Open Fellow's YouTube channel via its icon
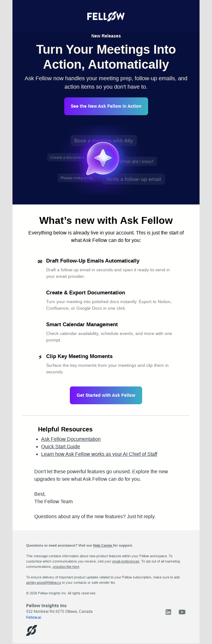 [182, 612]
